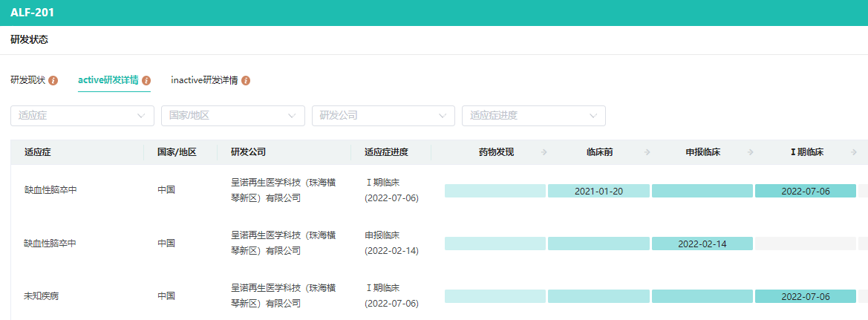Viewport: 868px width, 320px height.
Task: Click info icon beside inactive研发详情 tab
Action: (246, 80)
